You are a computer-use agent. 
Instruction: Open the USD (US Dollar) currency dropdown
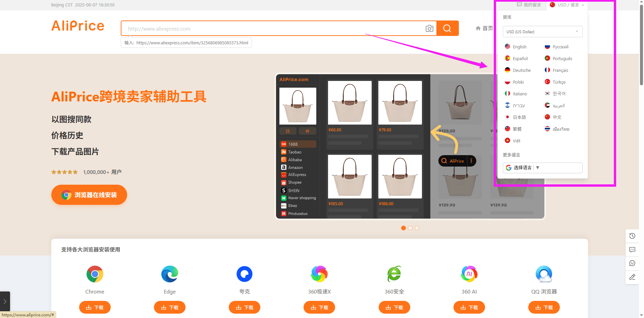coord(542,32)
